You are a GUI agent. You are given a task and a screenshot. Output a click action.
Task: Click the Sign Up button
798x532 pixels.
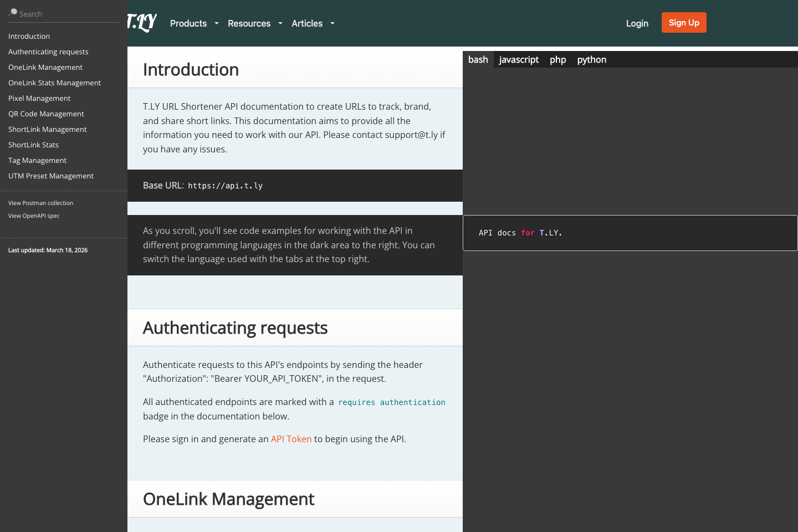[683, 22]
